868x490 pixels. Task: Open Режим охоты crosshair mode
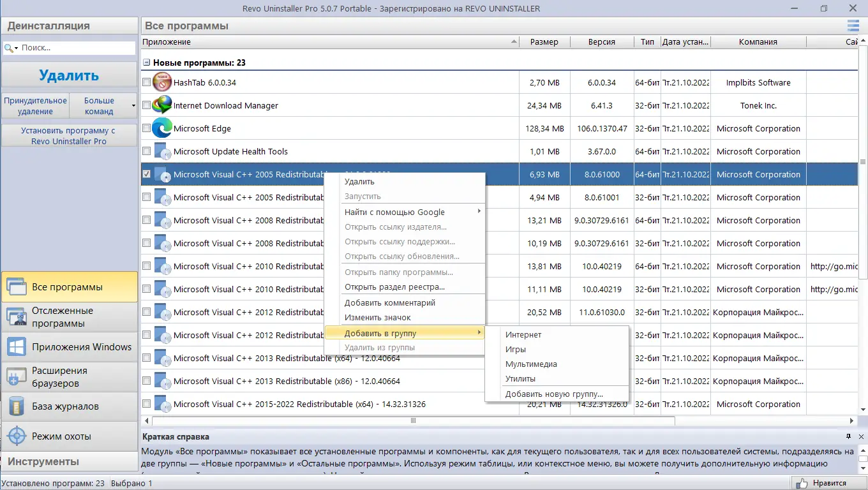(x=69, y=436)
